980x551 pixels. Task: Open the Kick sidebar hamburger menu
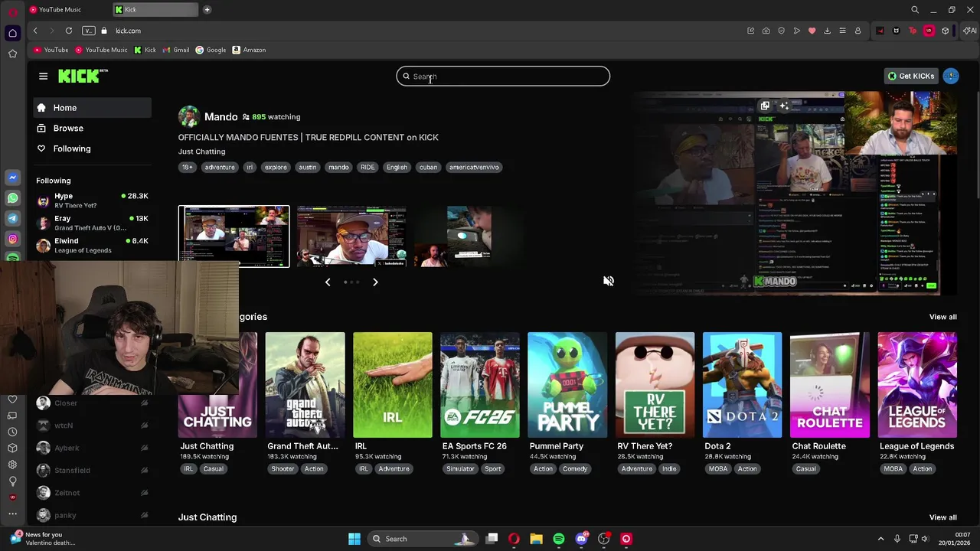43,76
